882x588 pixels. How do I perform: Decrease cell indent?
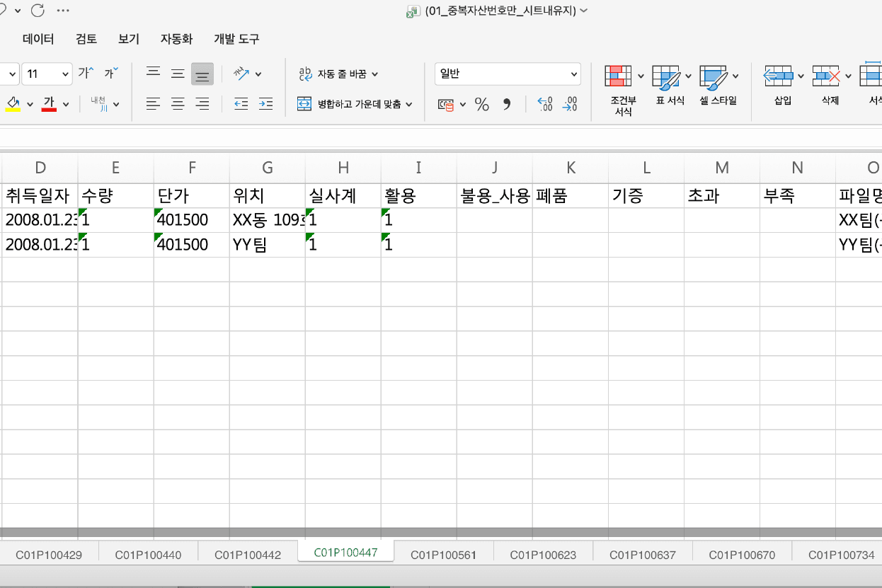[241, 104]
